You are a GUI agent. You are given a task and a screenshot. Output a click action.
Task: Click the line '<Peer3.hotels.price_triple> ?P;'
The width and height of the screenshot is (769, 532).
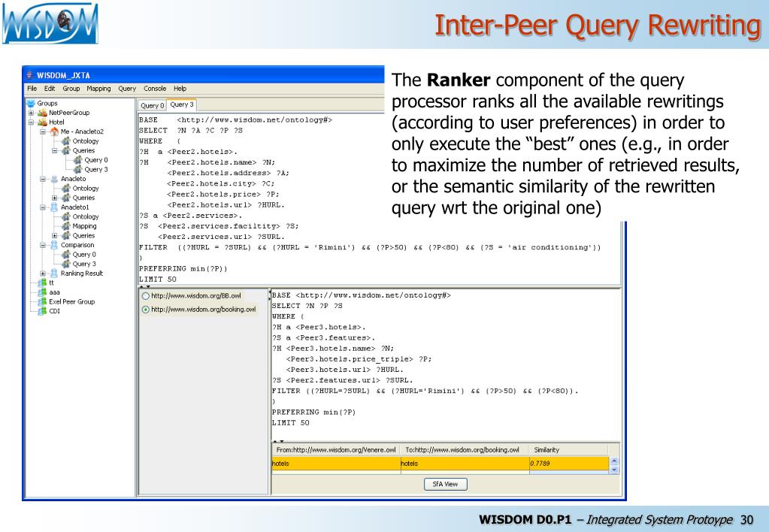pyautogui.click(x=359, y=359)
